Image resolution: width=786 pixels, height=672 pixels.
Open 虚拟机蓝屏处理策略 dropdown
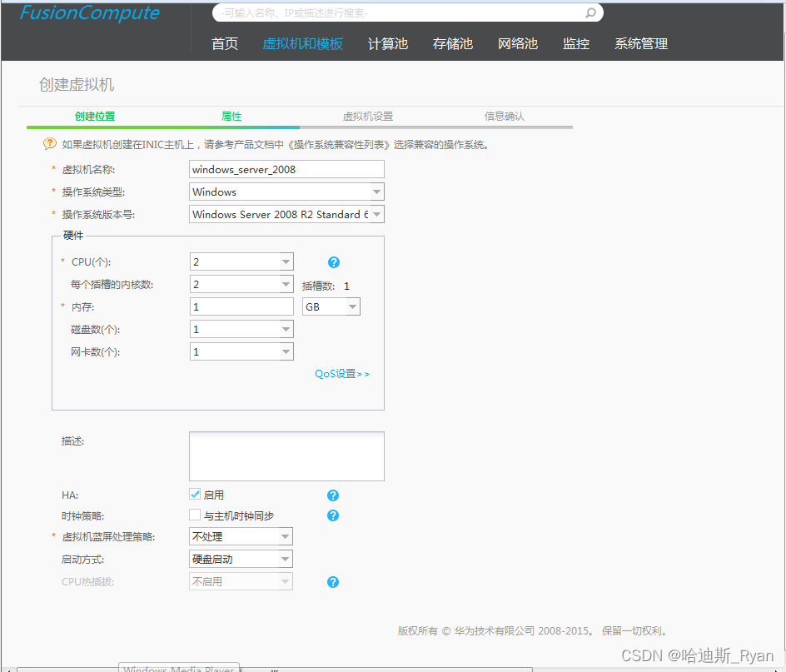pos(241,536)
